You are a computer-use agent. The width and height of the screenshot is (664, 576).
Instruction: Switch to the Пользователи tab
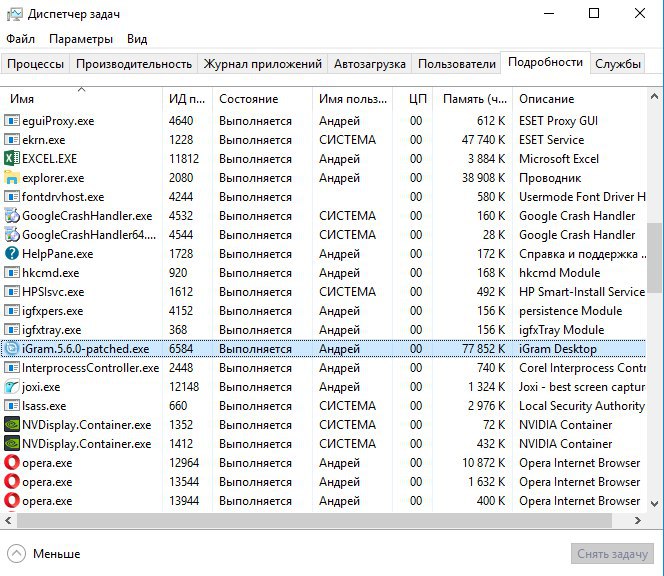coord(456,64)
